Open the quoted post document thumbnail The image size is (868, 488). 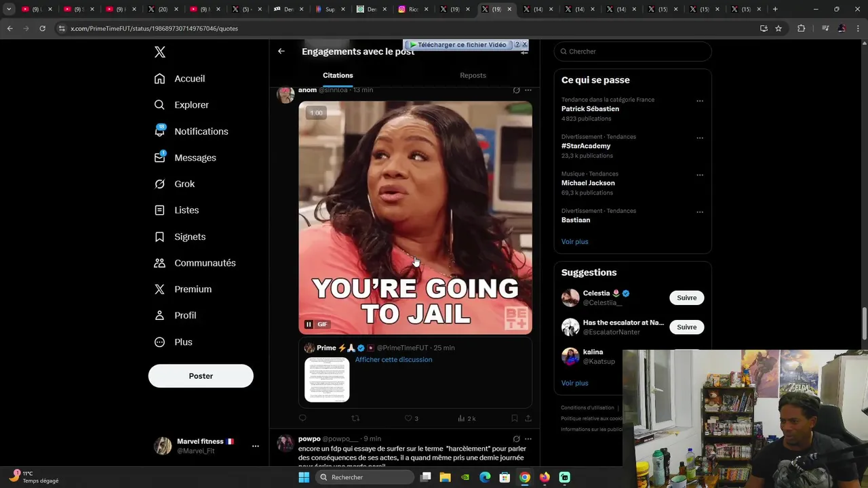coord(327,380)
